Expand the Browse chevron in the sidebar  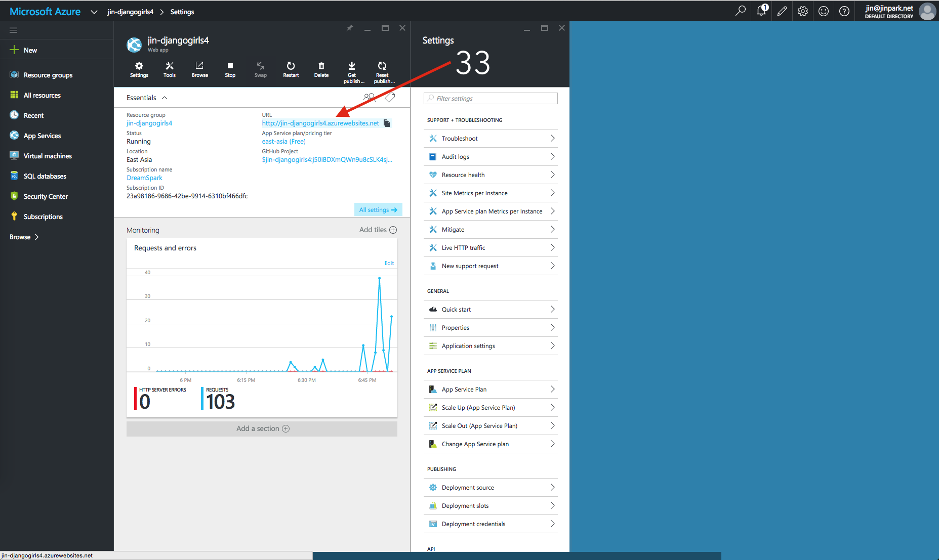point(36,237)
